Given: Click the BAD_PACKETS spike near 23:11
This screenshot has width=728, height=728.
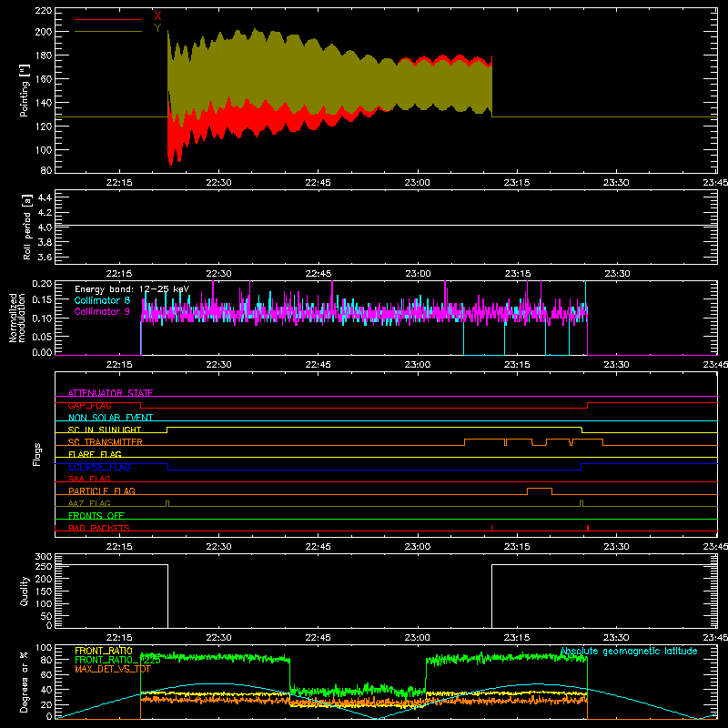Looking at the screenshot, I should tap(491, 528).
